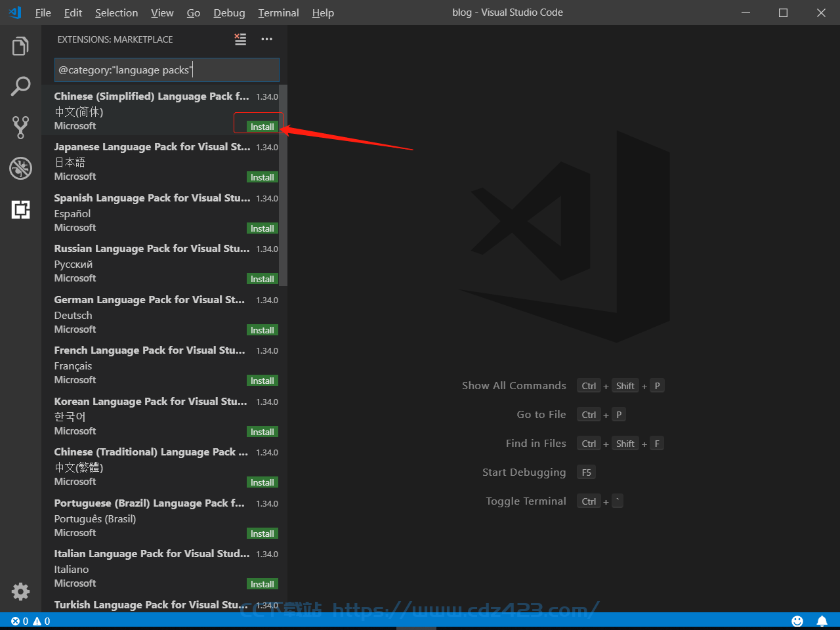Open the Terminal menu
Viewport: 840px width, 630px height.
(x=278, y=12)
